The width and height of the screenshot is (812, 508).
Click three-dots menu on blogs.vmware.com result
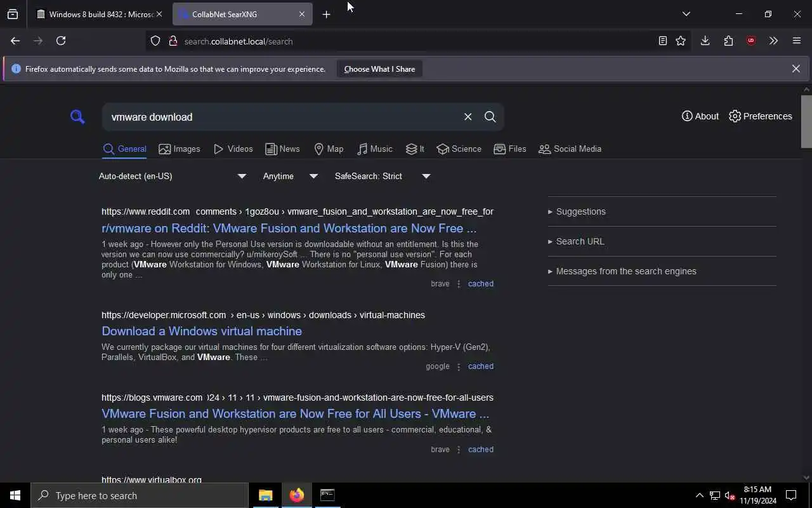459,450
